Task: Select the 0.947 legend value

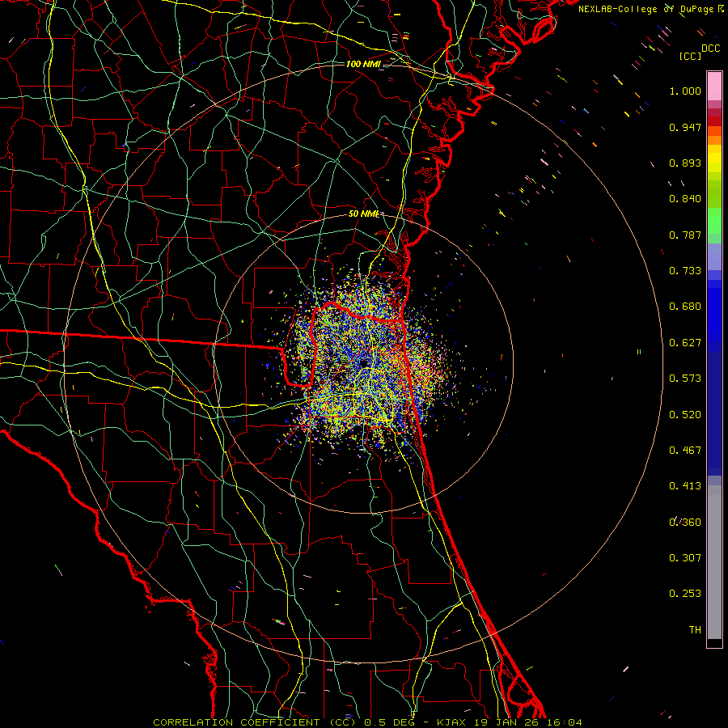Action: tap(685, 127)
